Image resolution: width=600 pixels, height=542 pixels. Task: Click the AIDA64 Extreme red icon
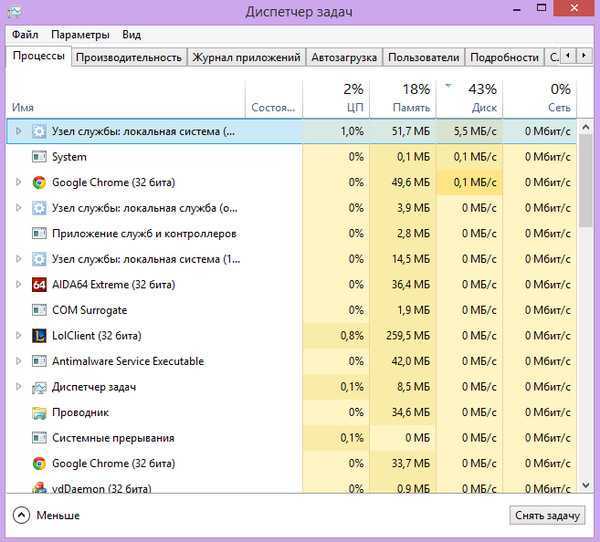(x=39, y=285)
